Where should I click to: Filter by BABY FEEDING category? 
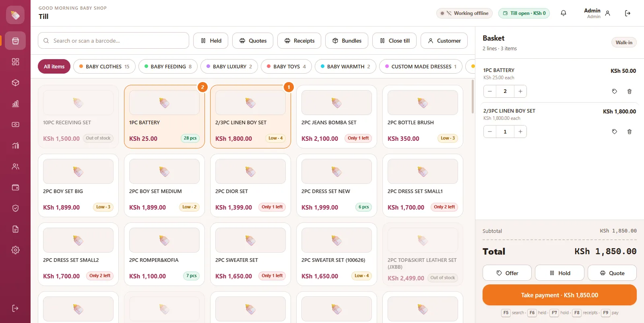[168, 66]
